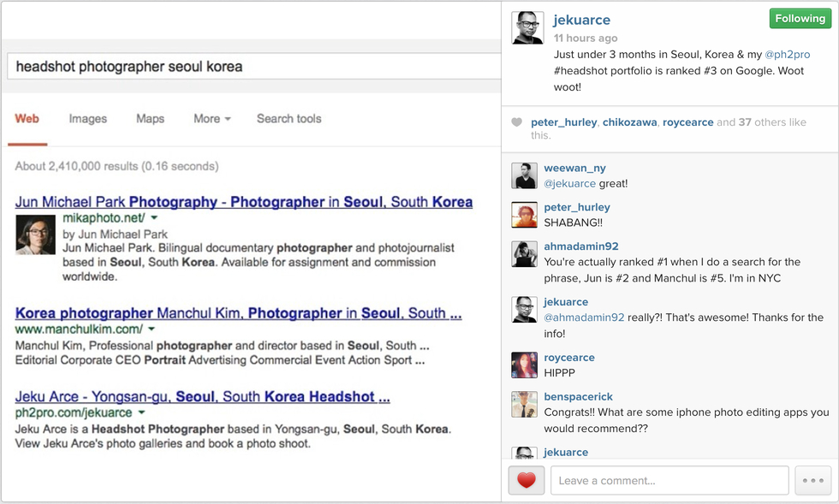Click peter_hurley's comment avatar
Screen dimensions: 839x504
coord(524,215)
